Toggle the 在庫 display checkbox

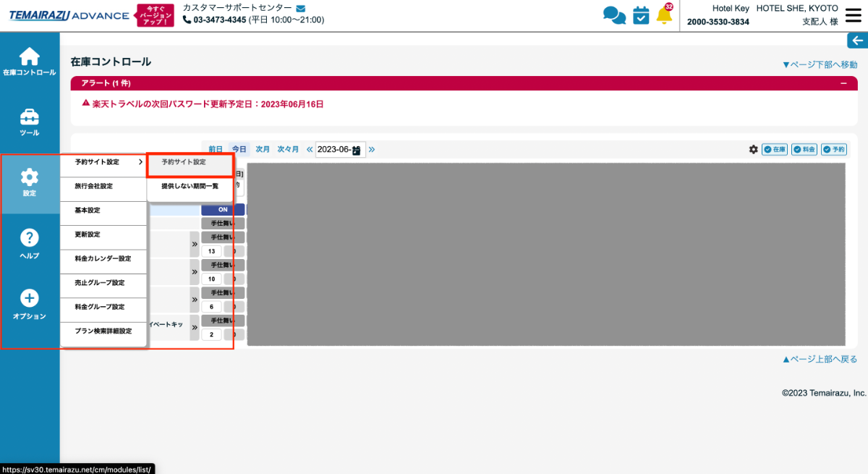[775, 149]
